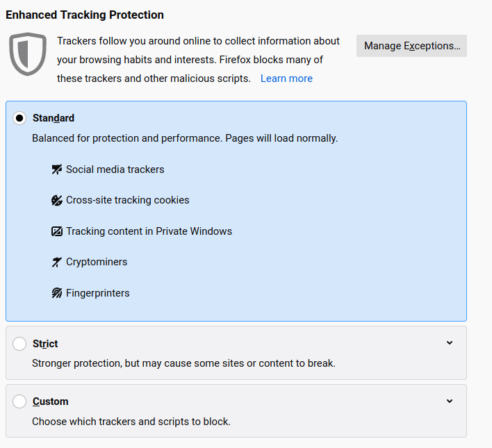Image resolution: width=492 pixels, height=448 pixels.
Task: Click the Tracking content in Private Windows icon
Action: click(57, 231)
